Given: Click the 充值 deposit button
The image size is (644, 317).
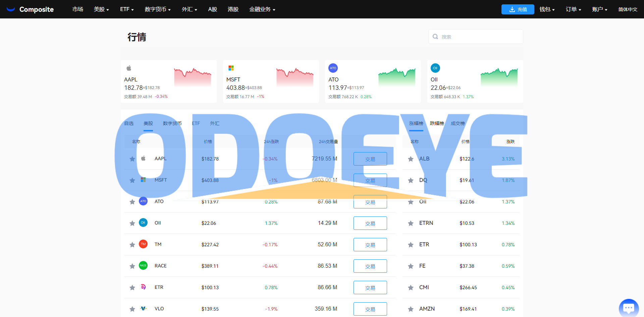Looking at the screenshot, I should pos(518,9).
